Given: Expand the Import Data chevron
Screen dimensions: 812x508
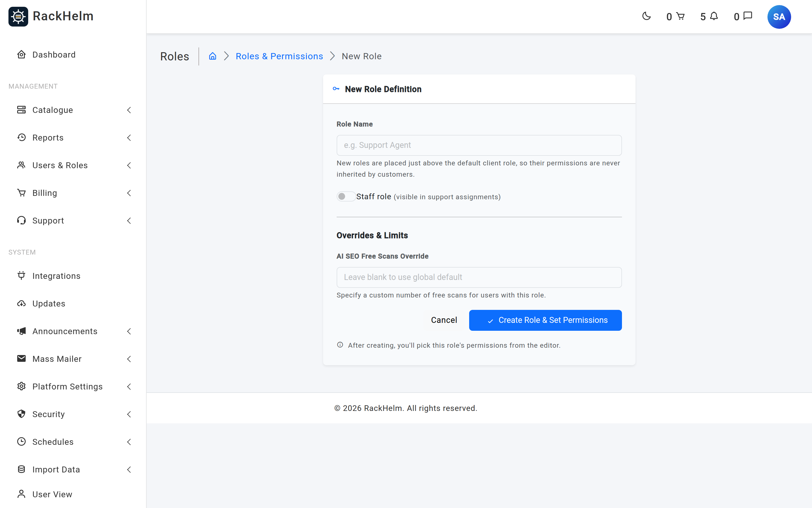Looking at the screenshot, I should pos(129,469).
